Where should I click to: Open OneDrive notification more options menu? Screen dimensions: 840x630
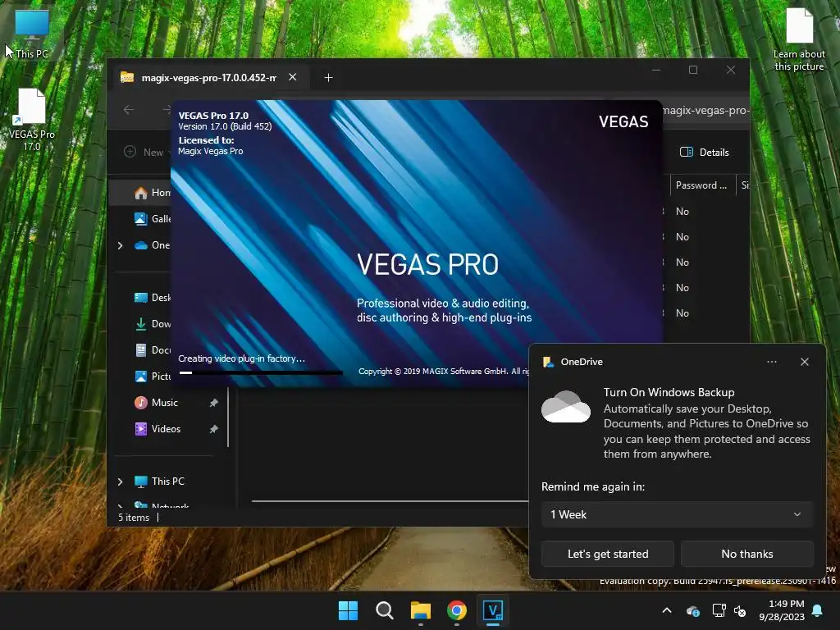click(x=771, y=362)
